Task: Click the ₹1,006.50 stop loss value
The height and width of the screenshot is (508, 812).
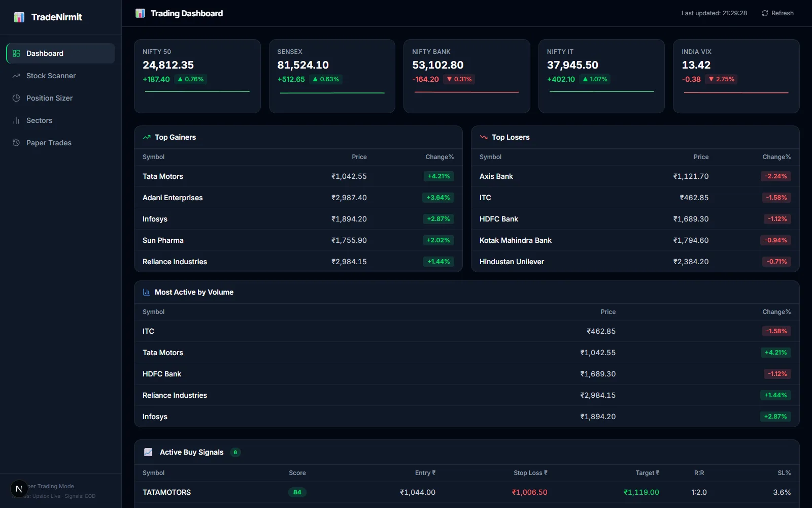Action: (x=529, y=492)
